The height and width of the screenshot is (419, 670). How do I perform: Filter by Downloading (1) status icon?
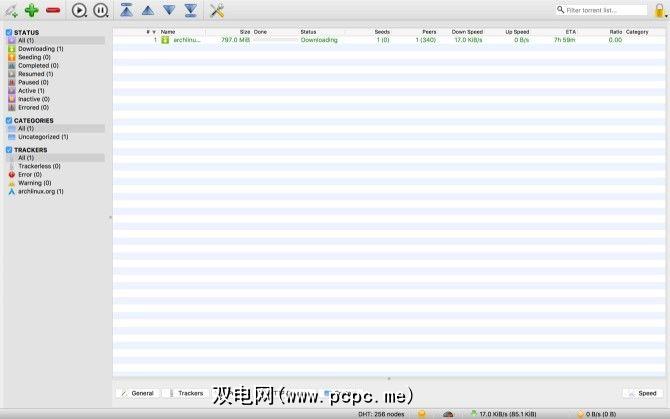pos(12,49)
